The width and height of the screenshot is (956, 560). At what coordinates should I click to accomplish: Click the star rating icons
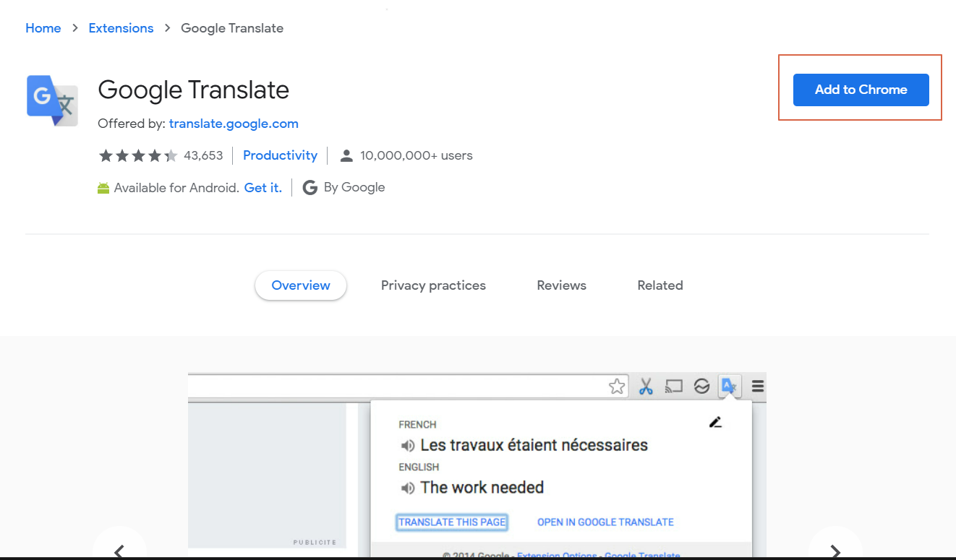point(138,155)
